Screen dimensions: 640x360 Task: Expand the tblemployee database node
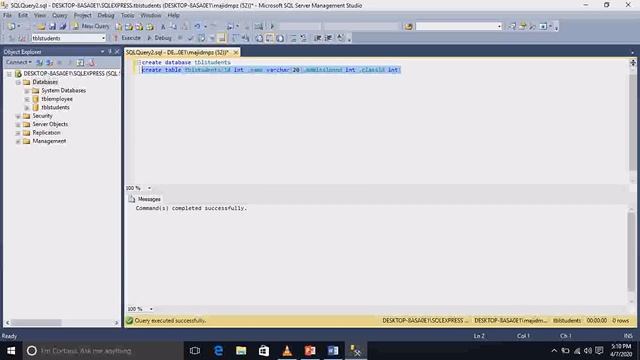click(x=27, y=99)
